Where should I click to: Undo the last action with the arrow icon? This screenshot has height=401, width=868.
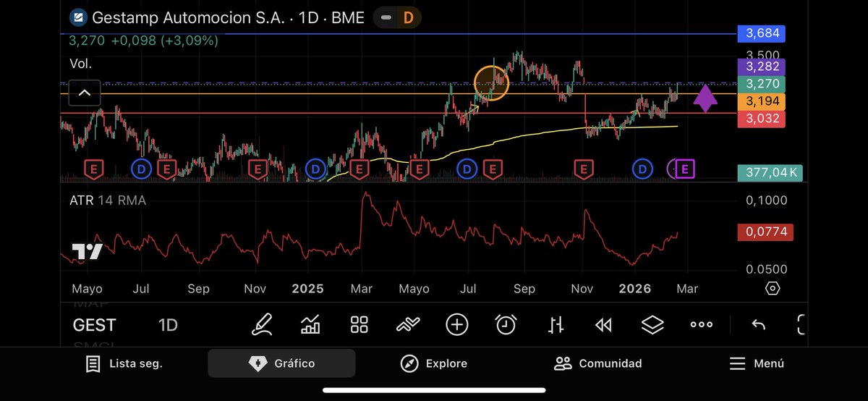(x=758, y=325)
